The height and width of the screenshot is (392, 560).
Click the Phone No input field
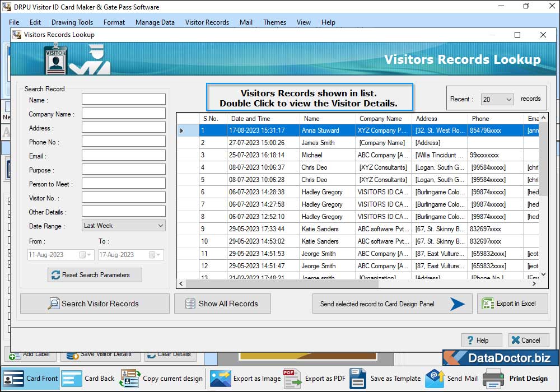point(124,141)
